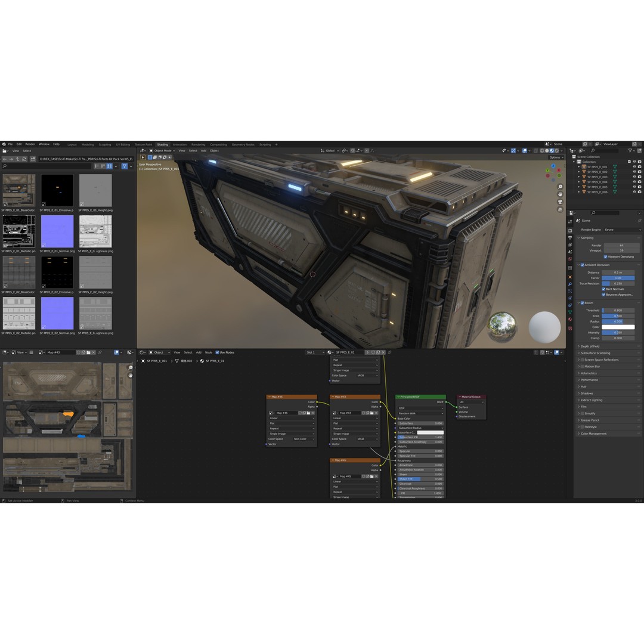The width and height of the screenshot is (644, 644).
Task: Toggle camera view gizmo in viewport
Action: [x=560, y=202]
